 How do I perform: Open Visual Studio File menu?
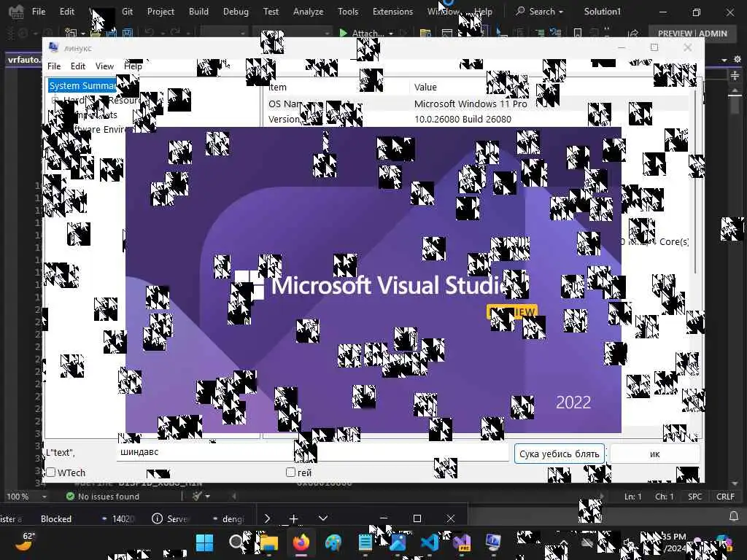[x=39, y=12]
